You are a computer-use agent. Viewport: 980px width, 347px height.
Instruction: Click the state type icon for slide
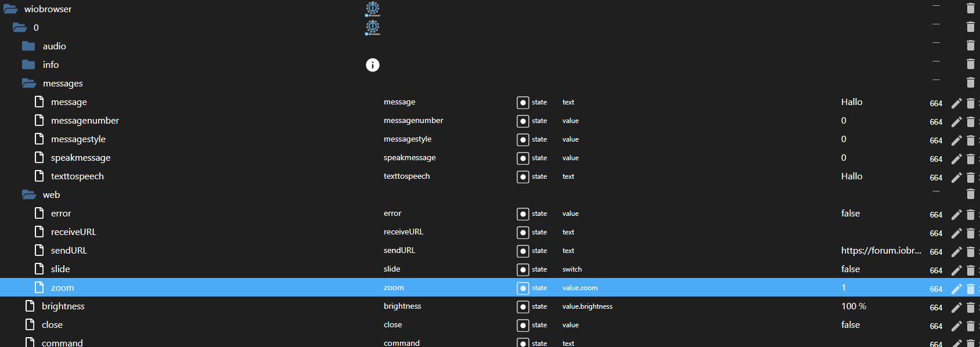(x=523, y=270)
